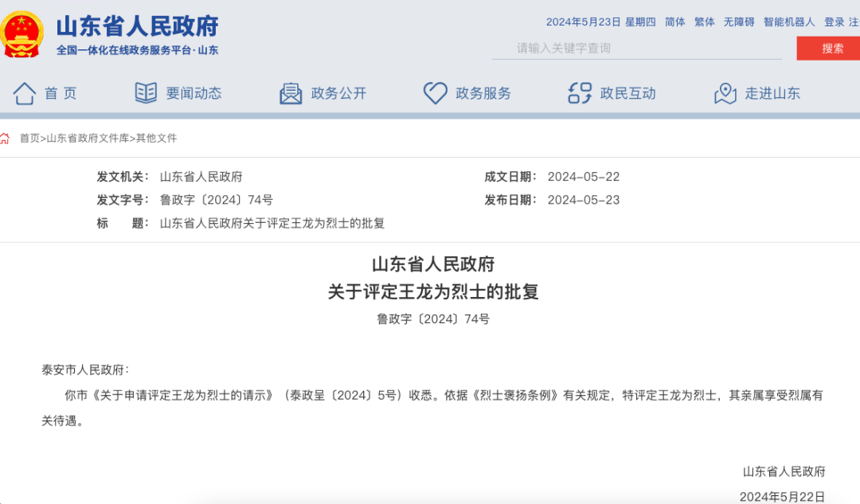
Task: Click the national emblem logo
Action: 22,34
